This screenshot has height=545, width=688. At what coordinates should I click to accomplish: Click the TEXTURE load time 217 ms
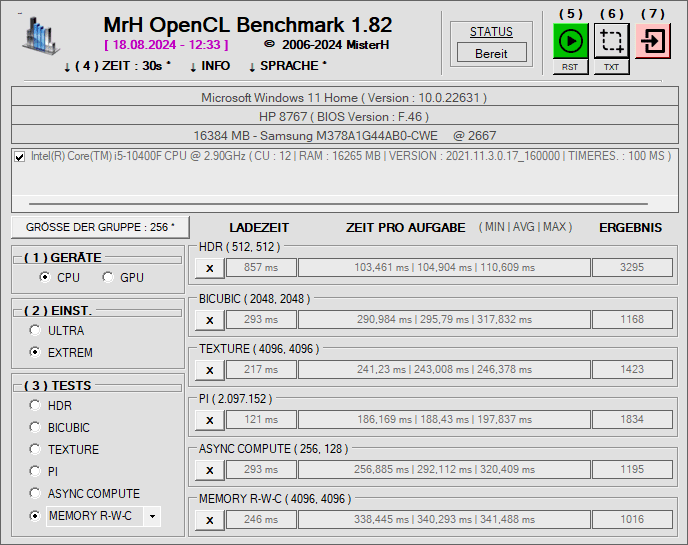[261, 369]
